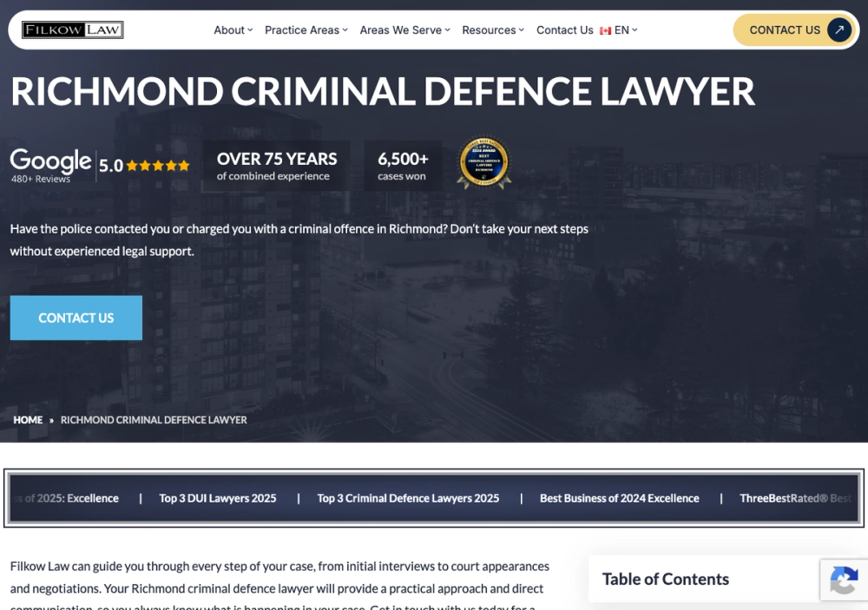Click the five-star rating stars
Image resolution: width=868 pixels, height=610 pixels.
pos(158,165)
